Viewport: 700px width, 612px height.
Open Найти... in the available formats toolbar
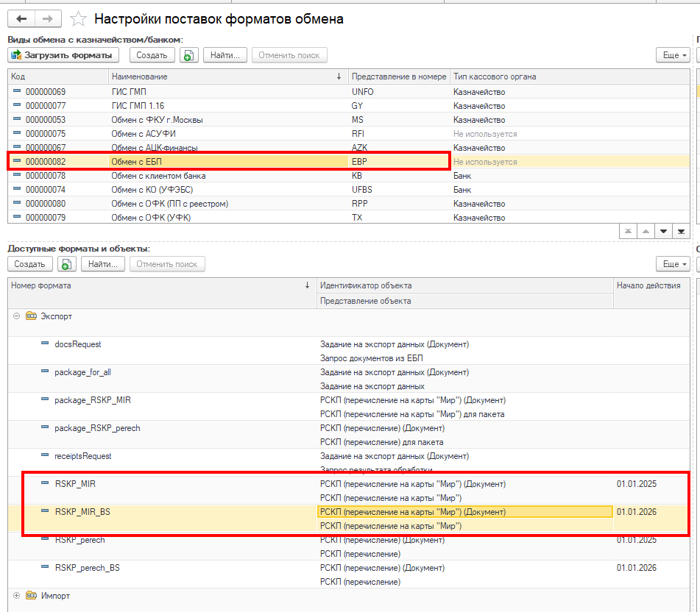click(102, 264)
